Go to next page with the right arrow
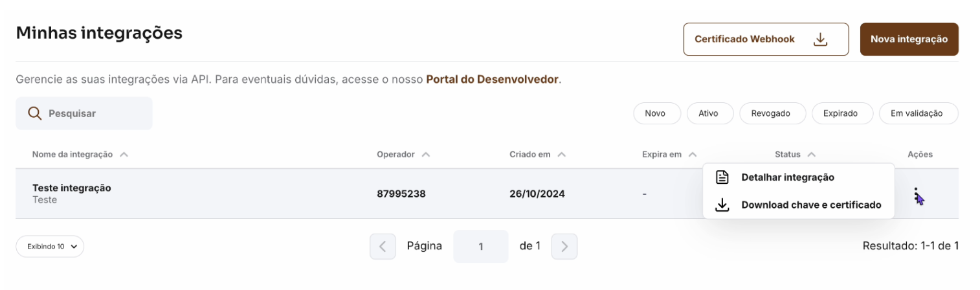Viewport: 980px width, 290px height. coord(564,246)
